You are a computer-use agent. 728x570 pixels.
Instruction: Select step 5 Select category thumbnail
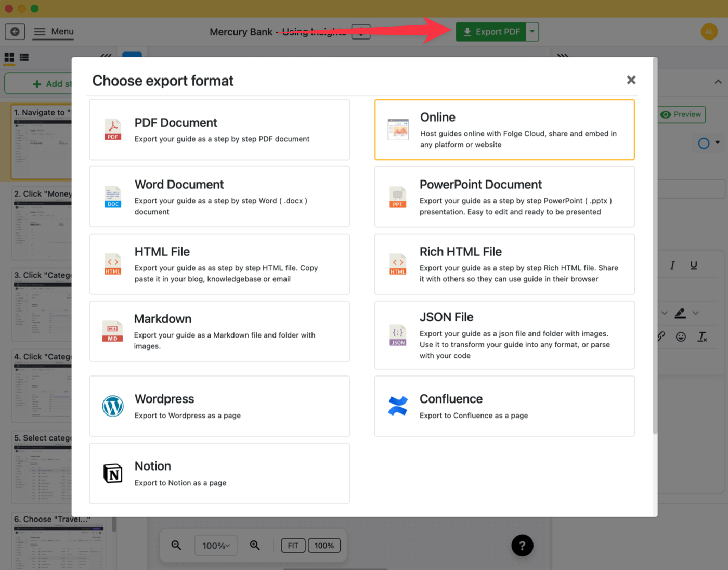(x=42, y=468)
